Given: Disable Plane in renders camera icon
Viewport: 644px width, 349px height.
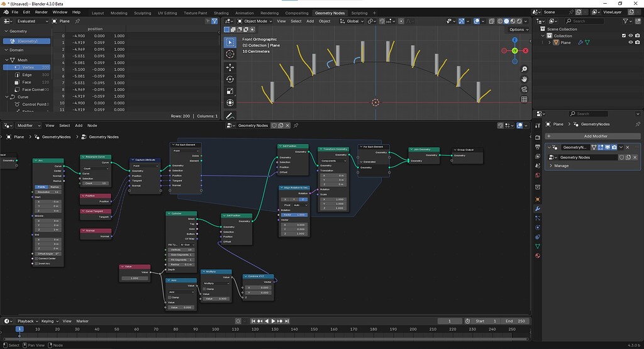Looking at the screenshot, I should [x=638, y=42].
